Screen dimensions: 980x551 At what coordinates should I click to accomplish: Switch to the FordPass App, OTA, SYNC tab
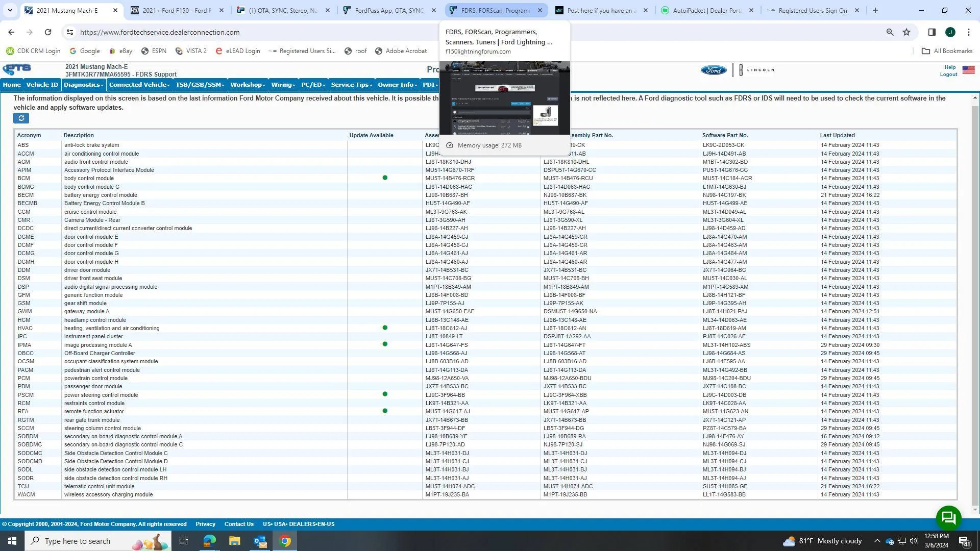coord(389,10)
